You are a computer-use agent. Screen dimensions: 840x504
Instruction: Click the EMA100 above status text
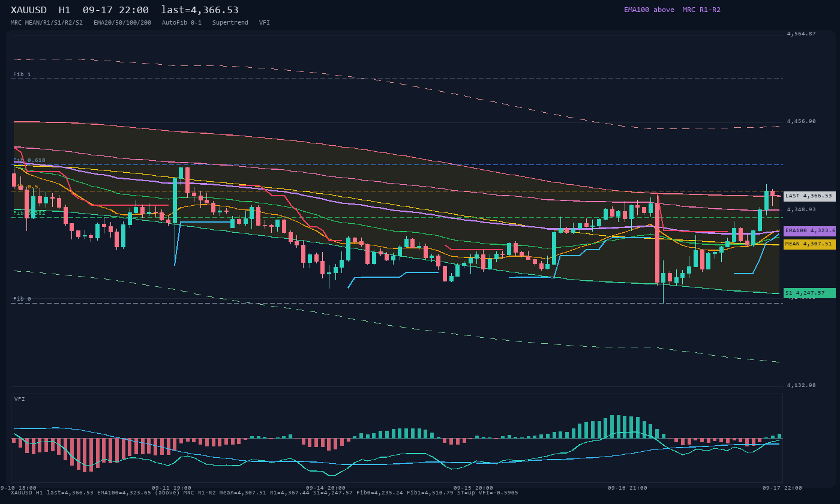(x=649, y=10)
